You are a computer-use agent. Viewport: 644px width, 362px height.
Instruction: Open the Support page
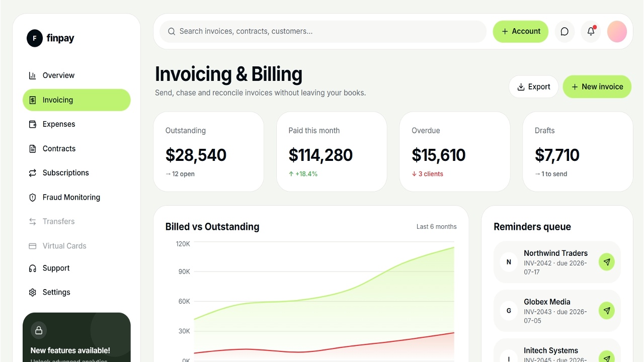coord(76,268)
